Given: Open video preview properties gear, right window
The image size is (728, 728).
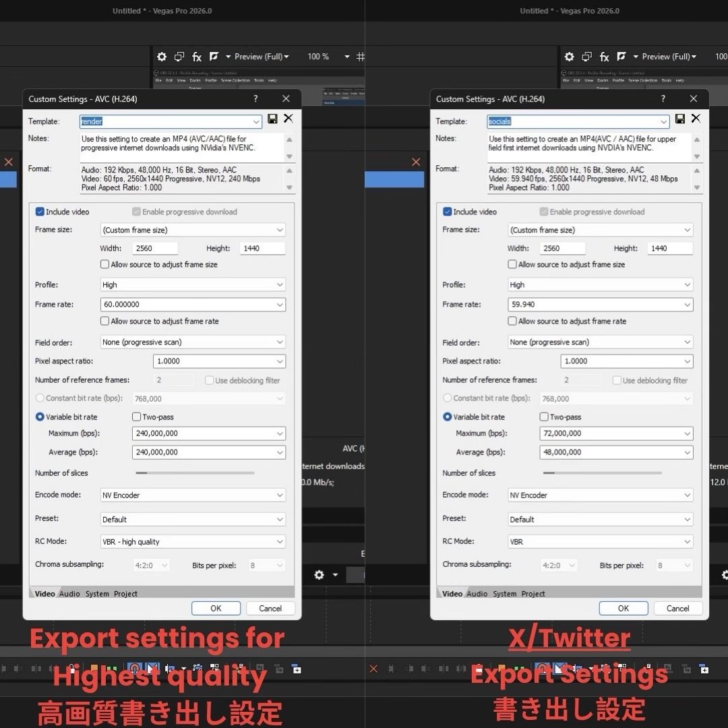Looking at the screenshot, I should [569, 57].
